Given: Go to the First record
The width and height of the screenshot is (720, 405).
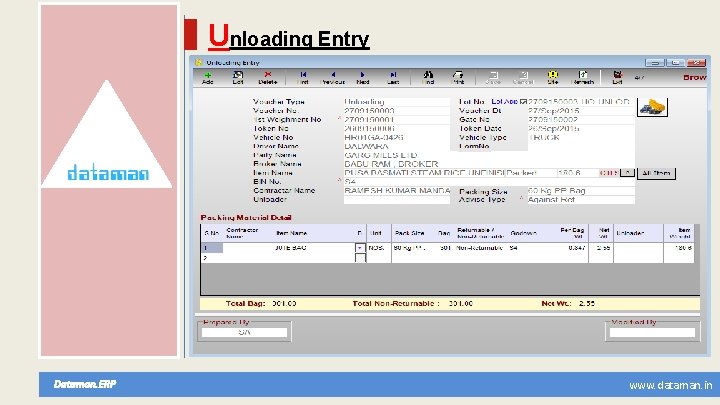Looking at the screenshot, I should point(303,78).
